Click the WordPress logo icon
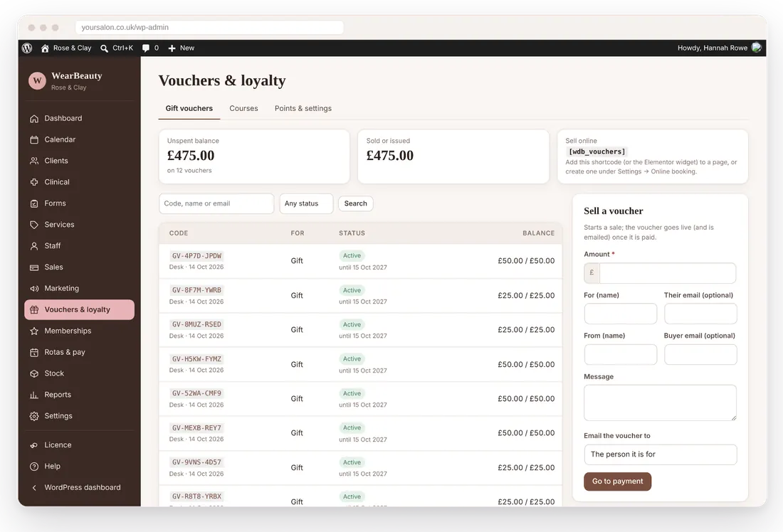Screen dimensions: 783x532 coord(28,48)
